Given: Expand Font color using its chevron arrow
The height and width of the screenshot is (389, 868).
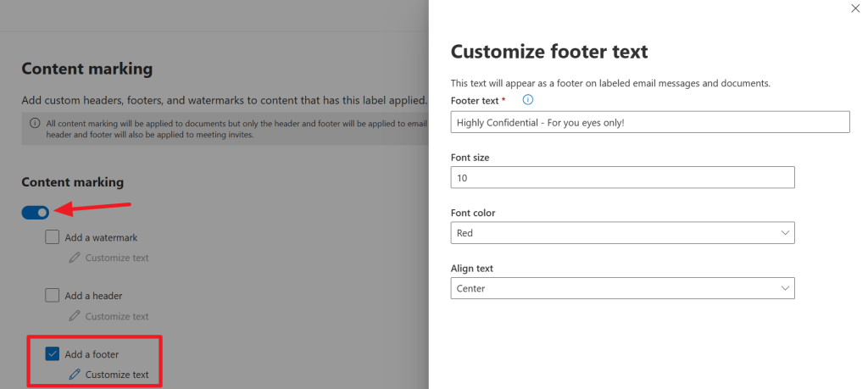Looking at the screenshot, I should 784,232.
